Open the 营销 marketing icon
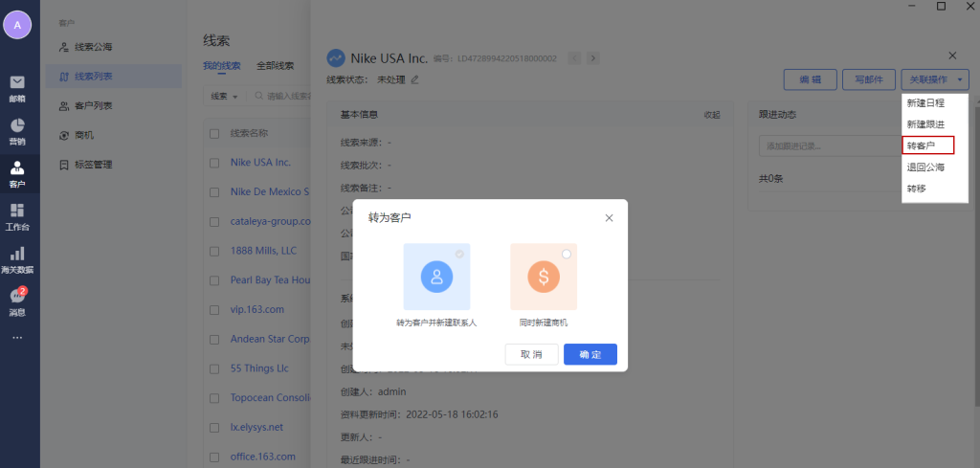The image size is (980, 468). point(17,131)
